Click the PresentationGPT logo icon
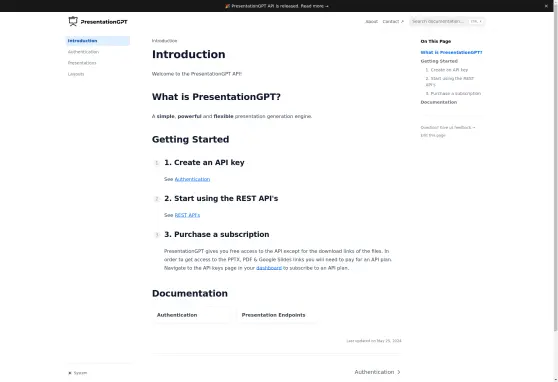 click(x=73, y=21)
